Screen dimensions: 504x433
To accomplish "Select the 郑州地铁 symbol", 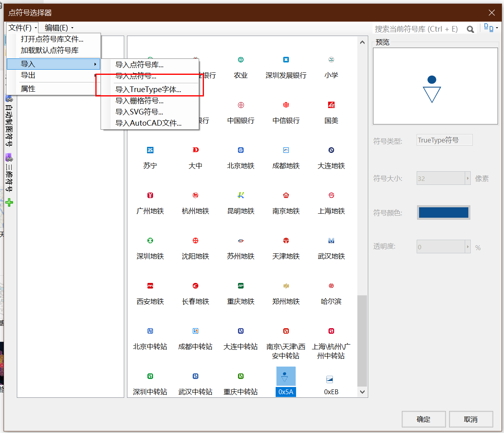I will tap(286, 286).
